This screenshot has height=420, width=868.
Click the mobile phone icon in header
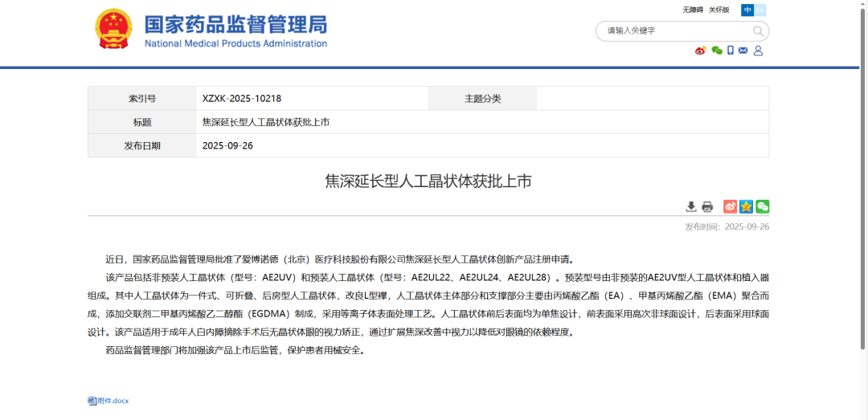(731, 51)
